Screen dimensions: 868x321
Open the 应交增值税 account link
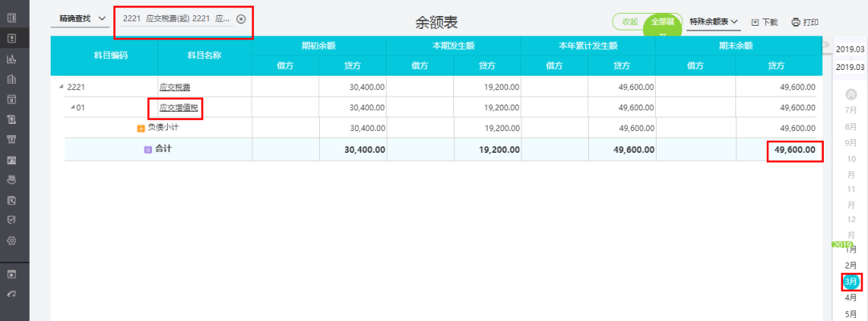(178, 108)
